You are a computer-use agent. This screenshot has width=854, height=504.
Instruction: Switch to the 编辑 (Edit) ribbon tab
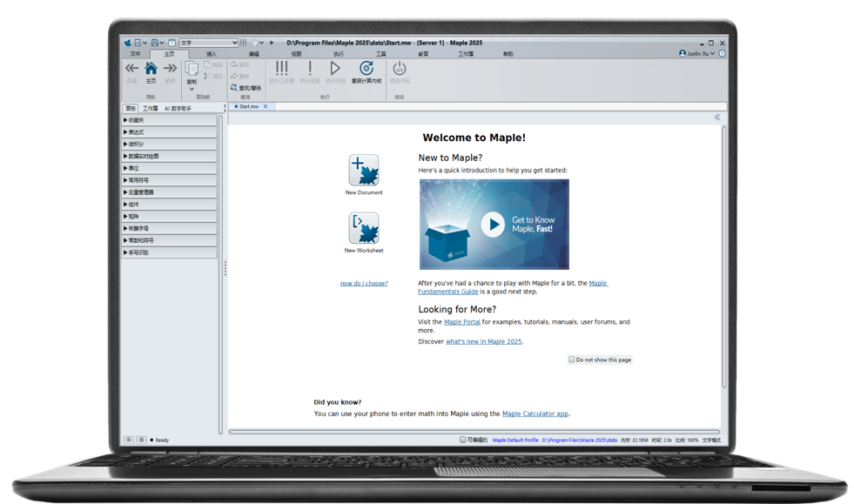pyautogui.click(x=254, y=54)
